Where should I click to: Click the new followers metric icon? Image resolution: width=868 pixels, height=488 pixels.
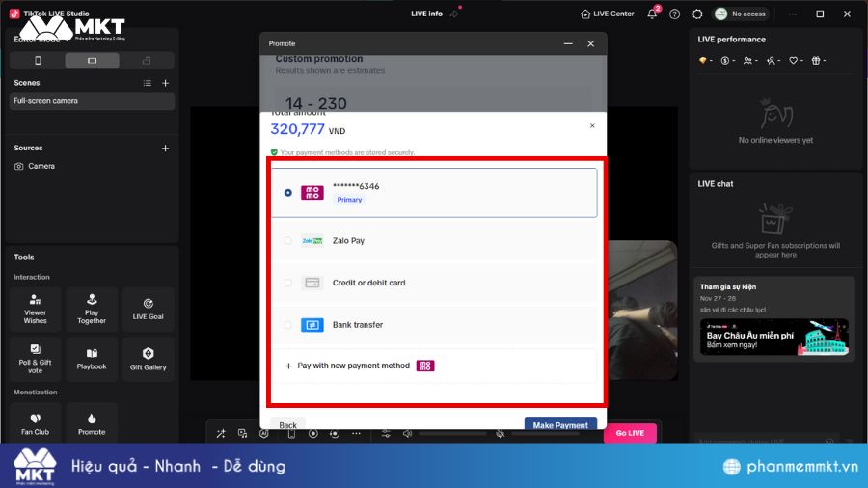pos(773,61)
